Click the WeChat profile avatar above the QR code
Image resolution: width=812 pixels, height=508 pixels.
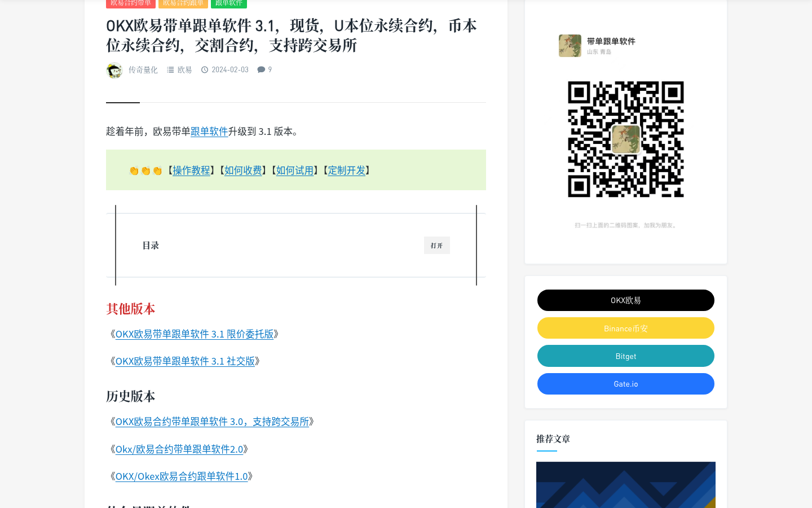(x=570, y=46)
